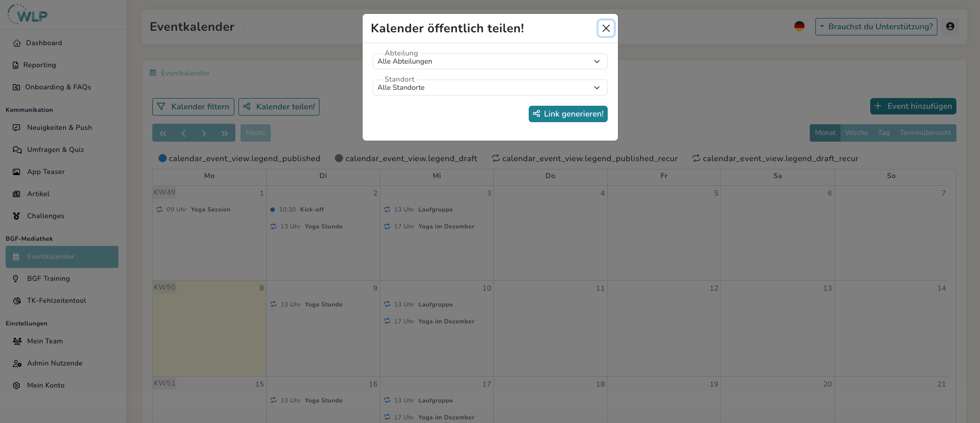Screen dimensions: 980x423
Task: Switch to Woche view tab
Action: pyautogui.click(x=856, y=133)
